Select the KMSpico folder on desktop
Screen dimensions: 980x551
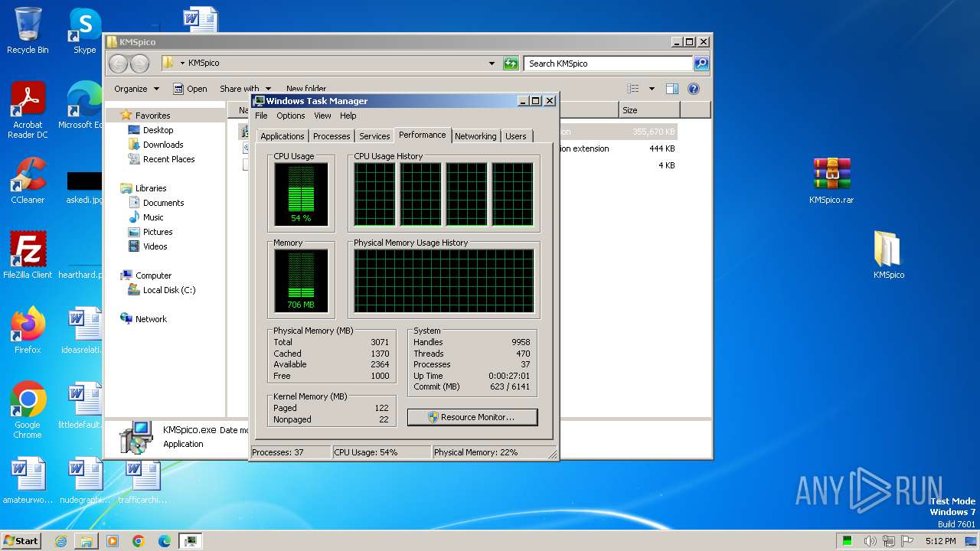point(889,255)
